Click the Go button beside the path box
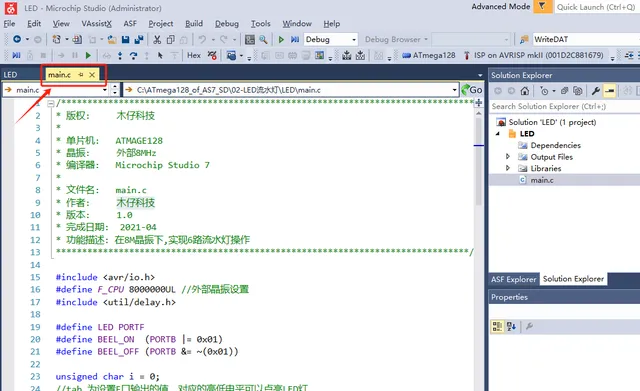 (472, 90)
